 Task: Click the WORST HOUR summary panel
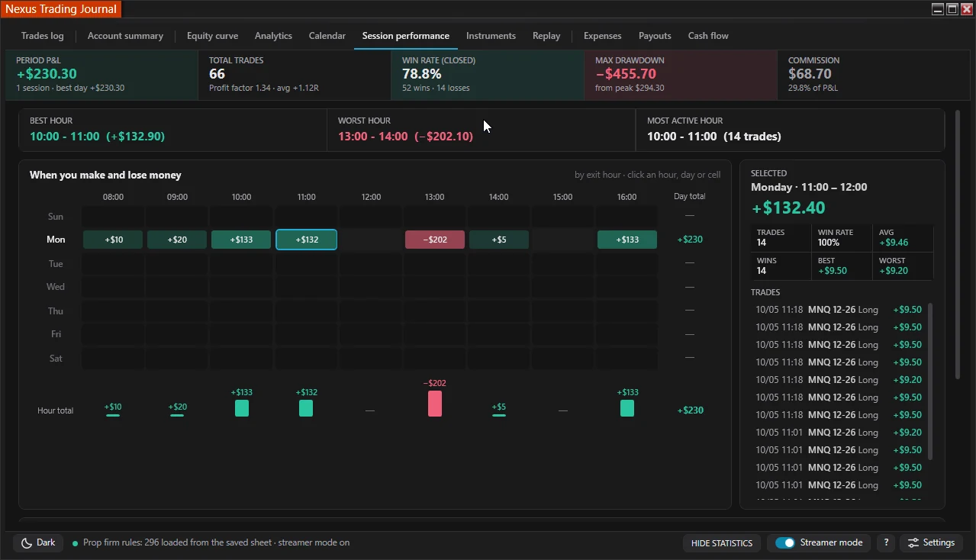tap(481, 130)
